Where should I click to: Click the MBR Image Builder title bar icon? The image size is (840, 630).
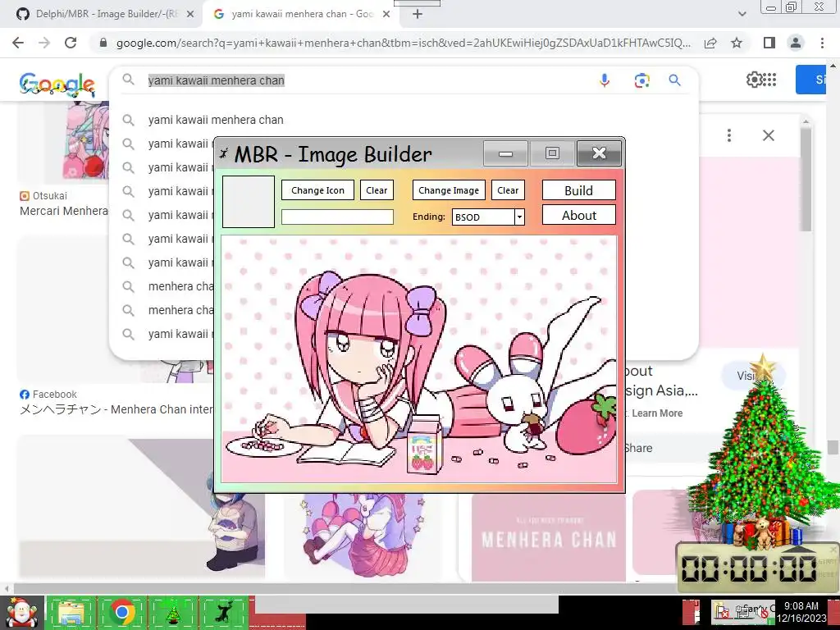[224, 153]
